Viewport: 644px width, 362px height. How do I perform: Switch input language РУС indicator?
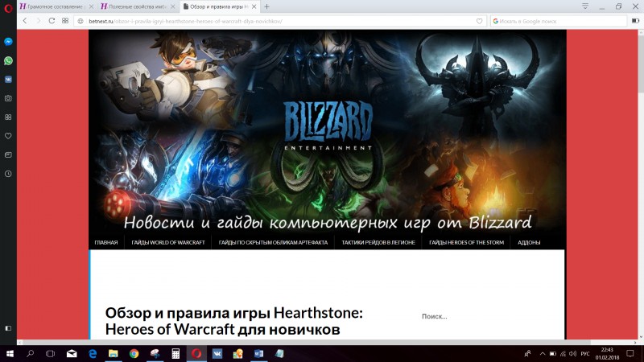point(585,354)
